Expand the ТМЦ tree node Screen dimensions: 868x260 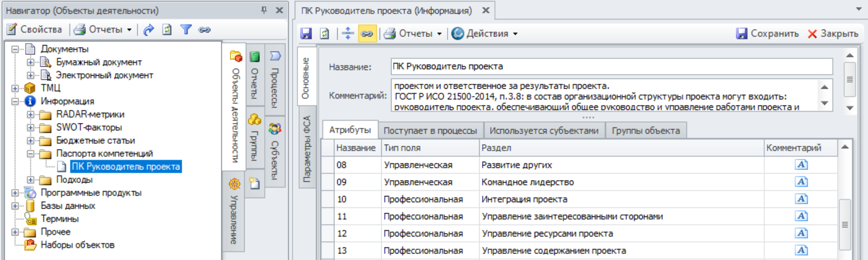pos(15,88)
